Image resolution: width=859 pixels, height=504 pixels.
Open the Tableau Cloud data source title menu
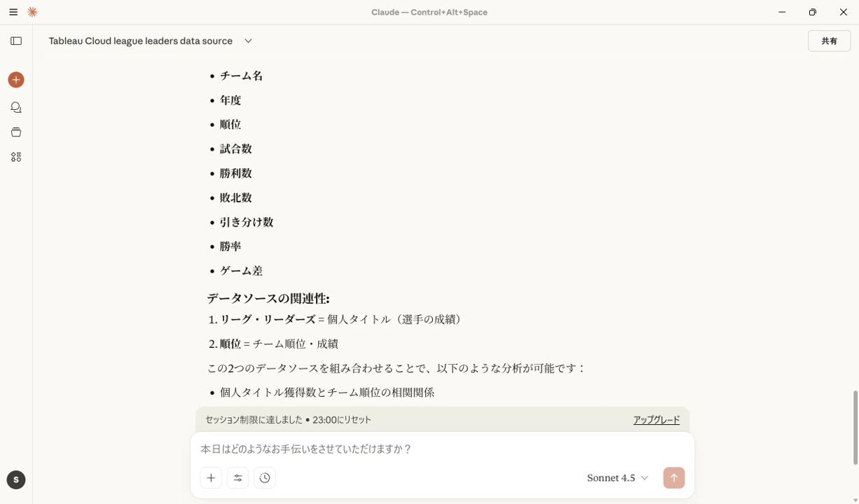click(x=139, y=41)
